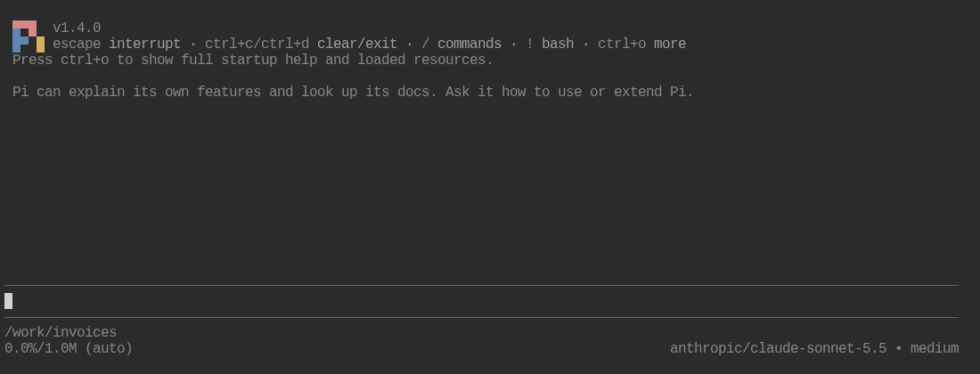Click the escape interrupt hint
Image resolution: width=980 pixels, height=374 pixels.
(116, 45)
